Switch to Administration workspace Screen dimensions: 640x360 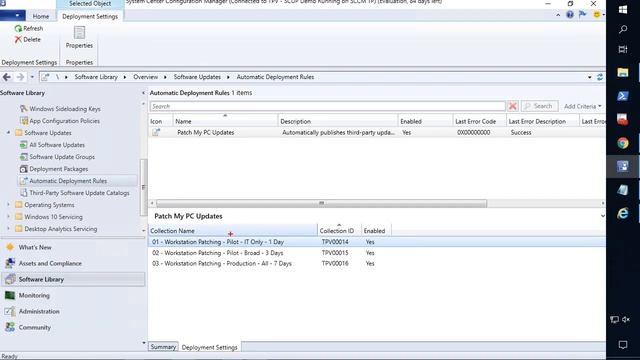[x=39, y=311]
